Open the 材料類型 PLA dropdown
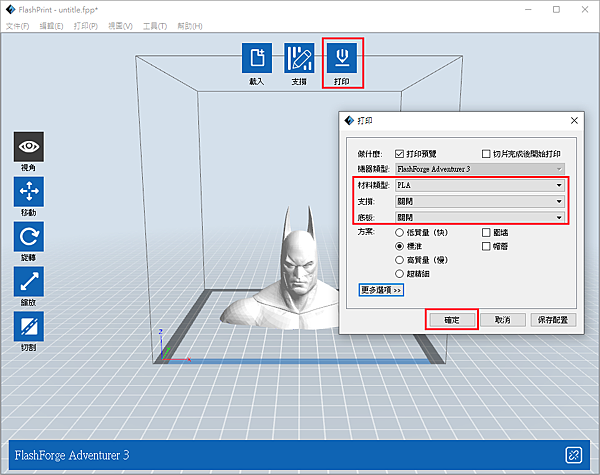The width and height of the screenshot is (600, 475). (x=480, y=185)
